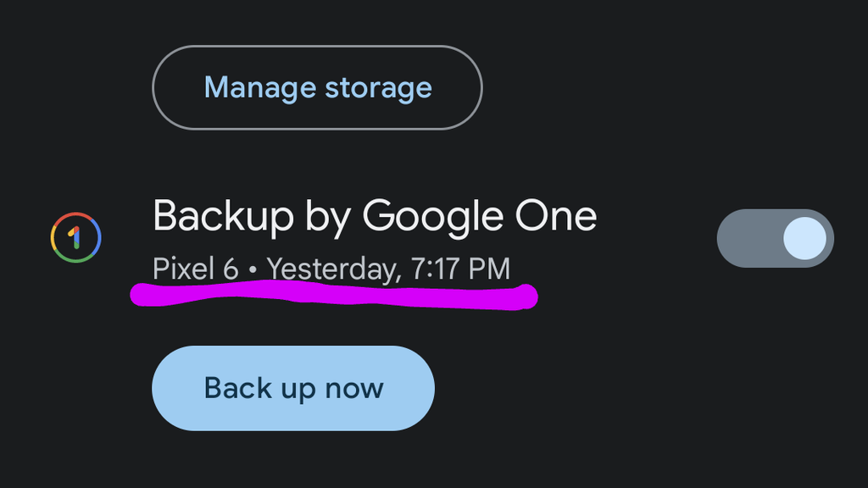View storage management options
The image size is (868, 488).
click(x=317, y=87)
